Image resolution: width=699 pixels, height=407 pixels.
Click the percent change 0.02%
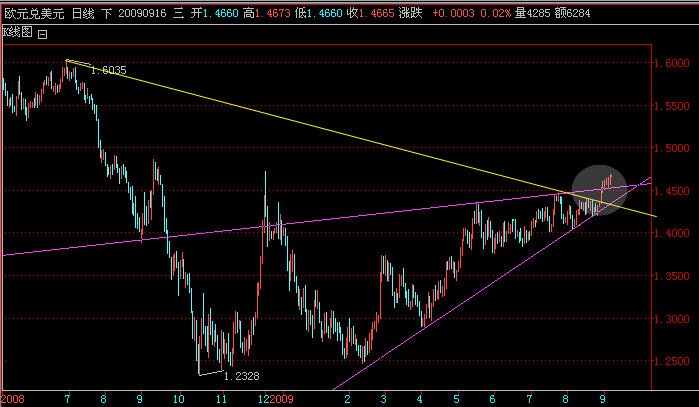point(495,13)
